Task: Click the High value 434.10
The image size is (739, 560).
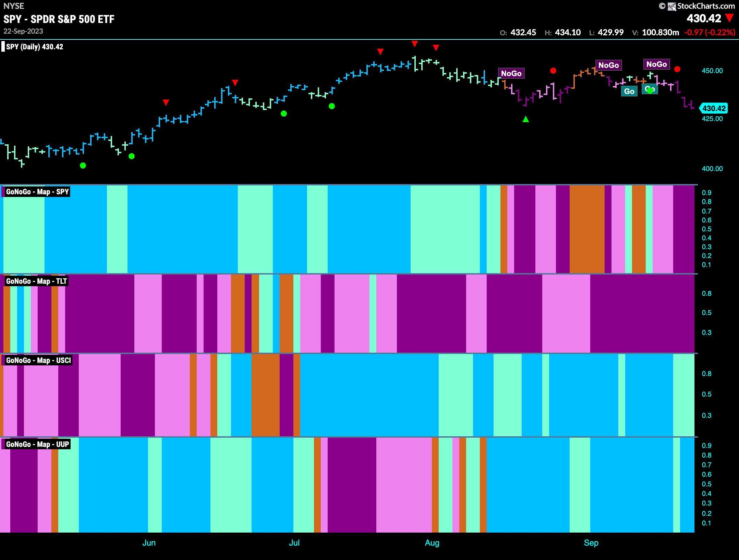Action: [568, 33]
